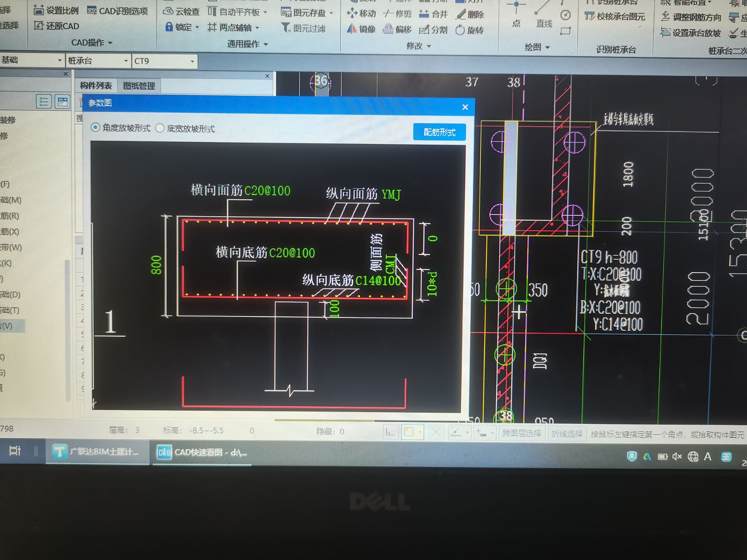Click the 分割 split tool
The image size is (747, 560).
(433, 30)
